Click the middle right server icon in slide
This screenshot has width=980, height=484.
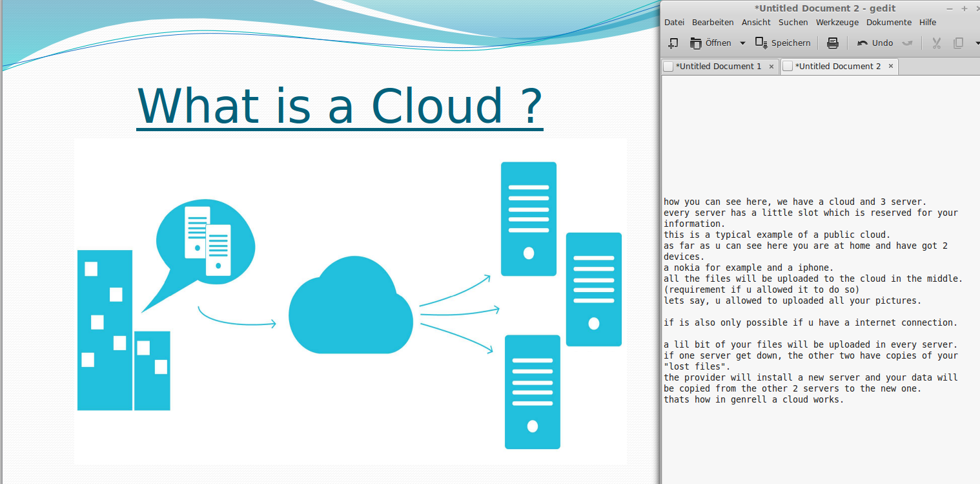594,289
